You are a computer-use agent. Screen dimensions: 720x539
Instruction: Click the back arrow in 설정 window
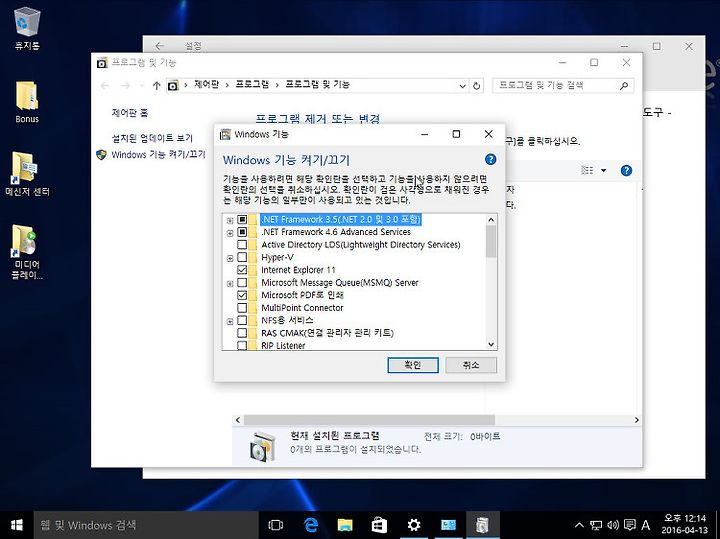pyautogui.click(x=159, y=46)
